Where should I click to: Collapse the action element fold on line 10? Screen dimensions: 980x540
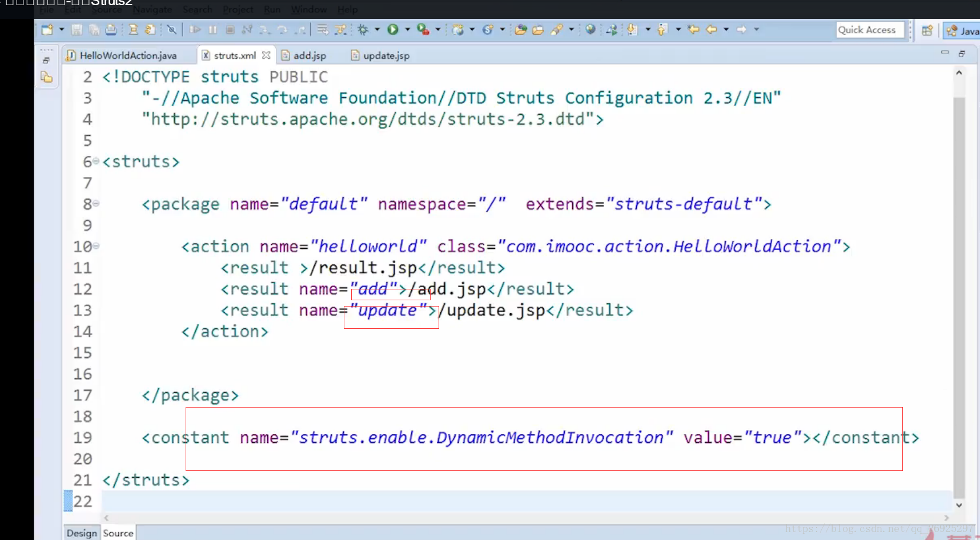coord(96,246)
